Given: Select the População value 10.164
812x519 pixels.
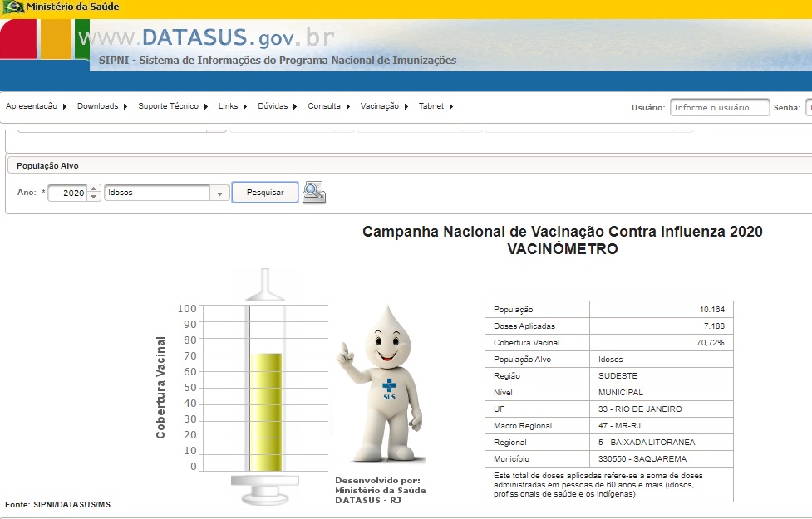Looking at the screenshot, I should pos(712,310).
